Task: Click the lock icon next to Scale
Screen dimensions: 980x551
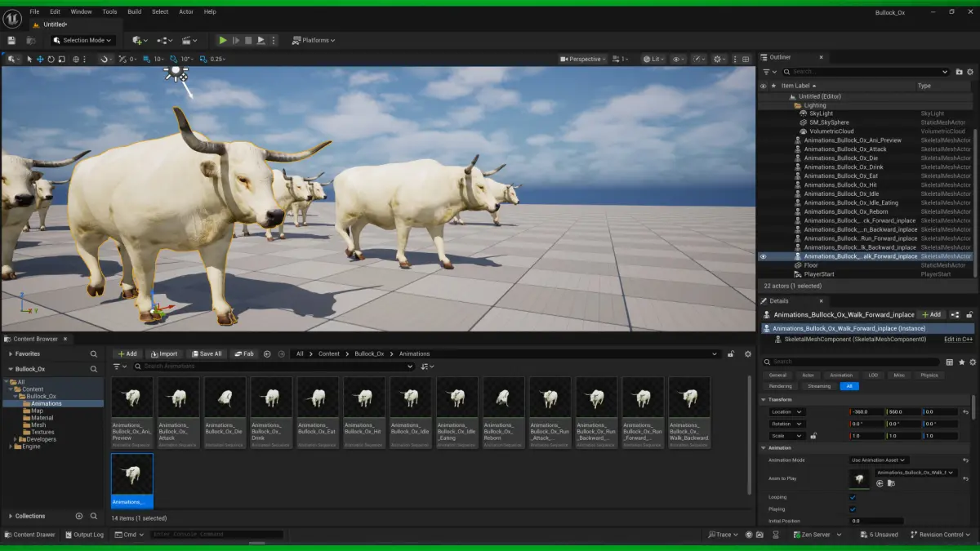Action: 813,436
